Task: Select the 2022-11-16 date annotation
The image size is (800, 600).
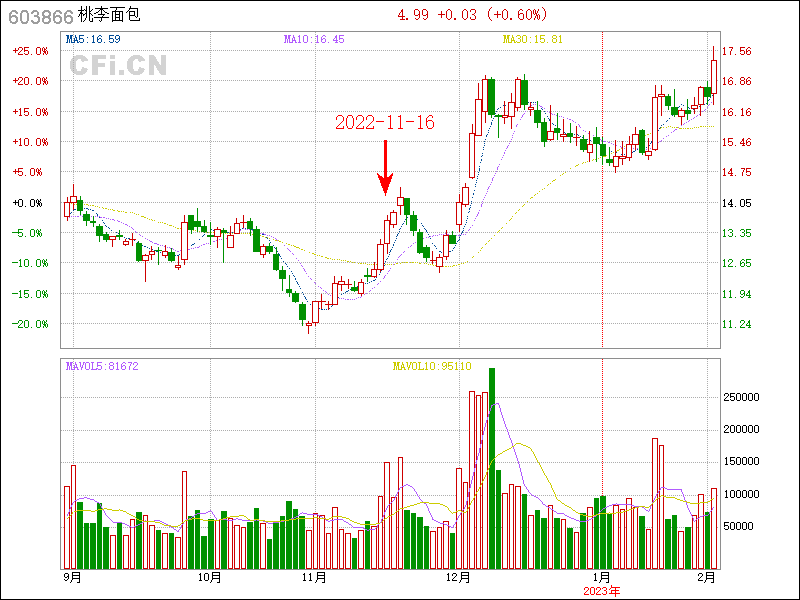Action: click(x=385, y=123)
